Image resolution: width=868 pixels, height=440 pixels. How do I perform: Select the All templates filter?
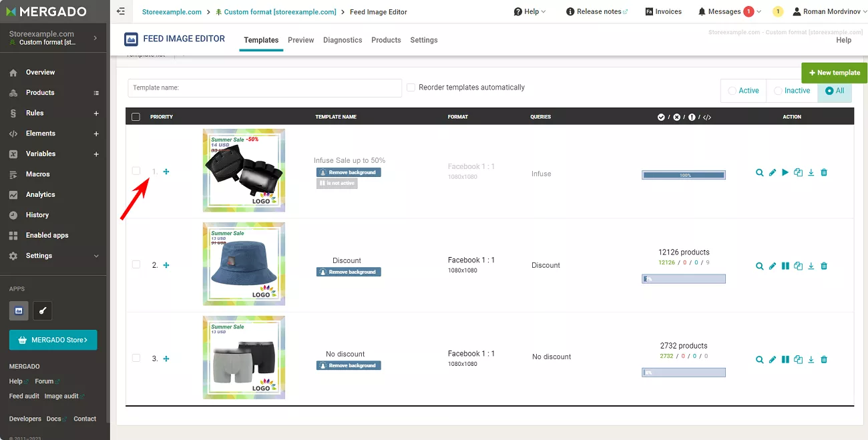click(x=835, y=91)
